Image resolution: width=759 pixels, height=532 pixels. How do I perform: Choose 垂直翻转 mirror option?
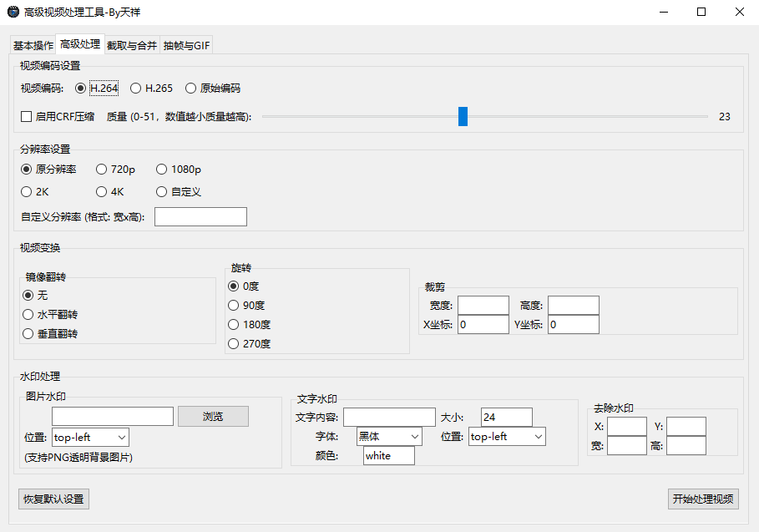pos(50,334)
